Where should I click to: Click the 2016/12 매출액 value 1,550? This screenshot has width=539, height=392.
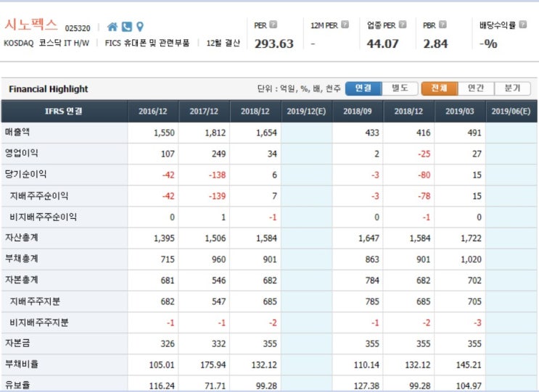click(165, 133)
